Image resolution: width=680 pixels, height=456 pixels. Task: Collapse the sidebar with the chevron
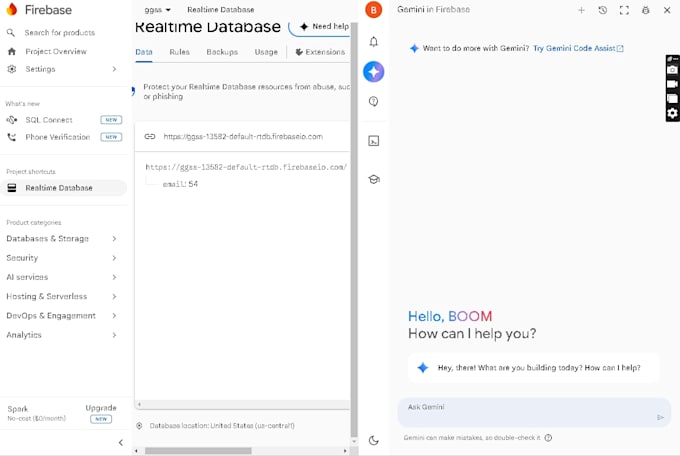(x=121, y=442)
